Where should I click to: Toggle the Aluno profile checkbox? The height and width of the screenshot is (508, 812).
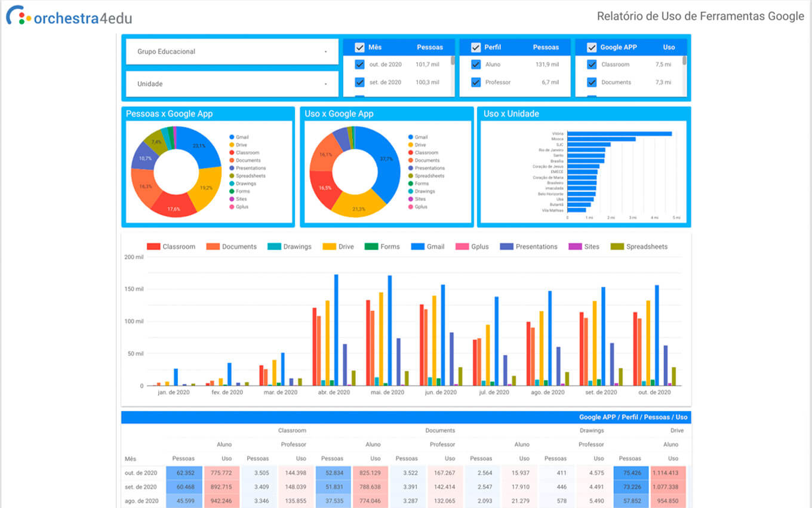476,65
